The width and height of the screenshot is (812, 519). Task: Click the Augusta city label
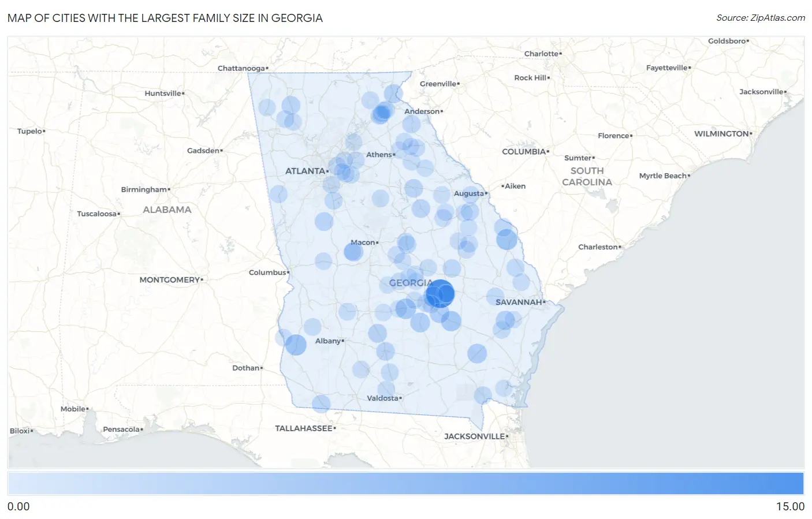[x=469, y=193]
